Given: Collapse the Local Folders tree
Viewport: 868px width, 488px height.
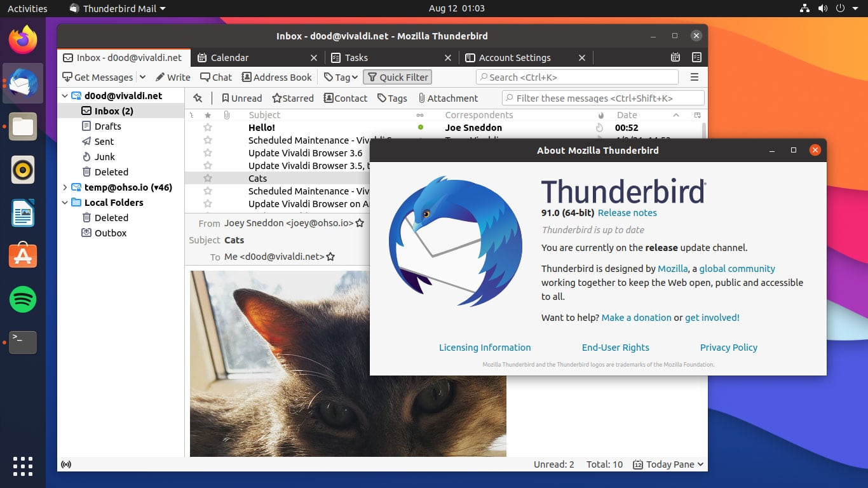Looking at the screenshot, I should point(65,203).
